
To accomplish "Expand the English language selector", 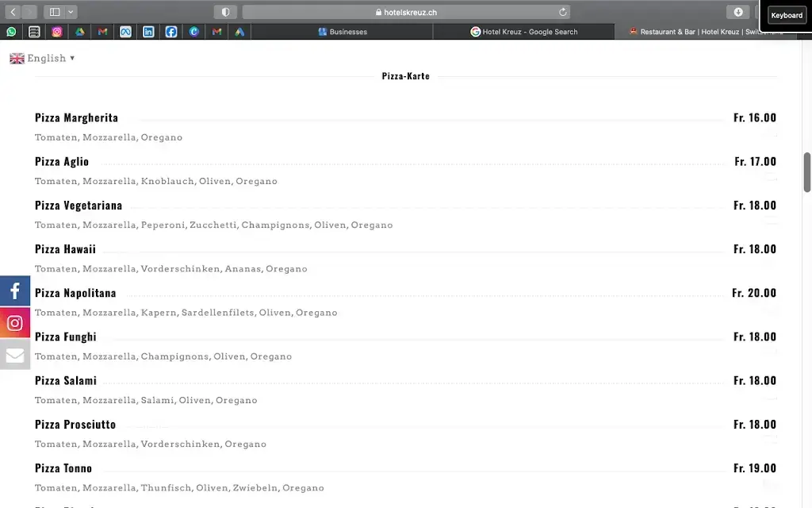I will click(x=43, y=58).
